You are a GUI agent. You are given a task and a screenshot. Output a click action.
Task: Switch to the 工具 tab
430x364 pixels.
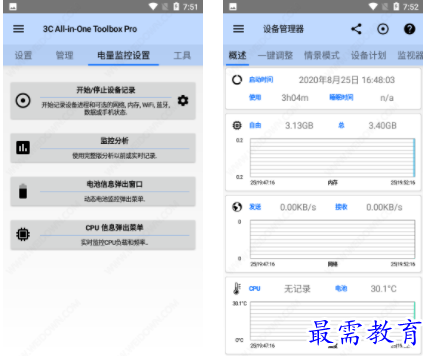pos(182,55)
